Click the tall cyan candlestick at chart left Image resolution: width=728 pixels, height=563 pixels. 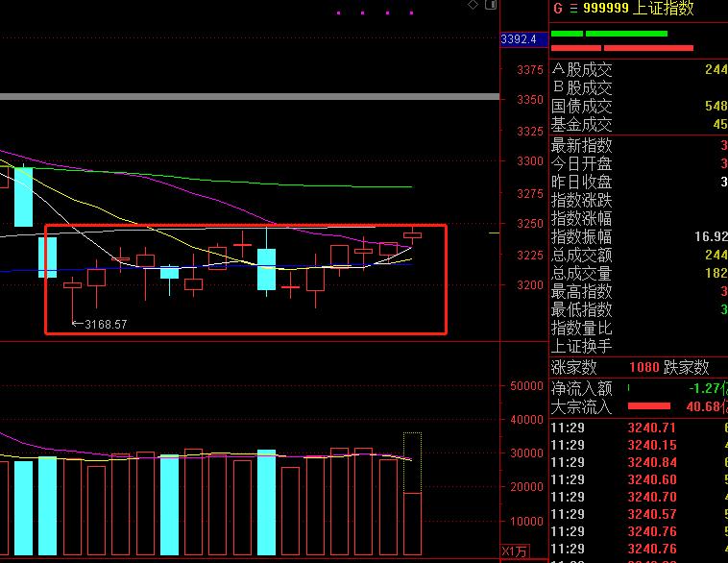pyautogui.click(x=23, y=196)
